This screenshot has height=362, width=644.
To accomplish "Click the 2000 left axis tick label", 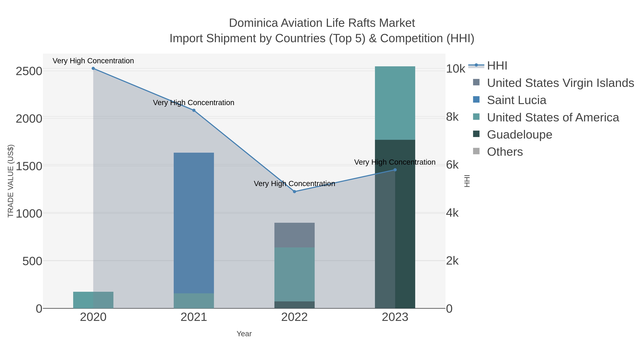I will pyautogui.click(x=29, y=119).
